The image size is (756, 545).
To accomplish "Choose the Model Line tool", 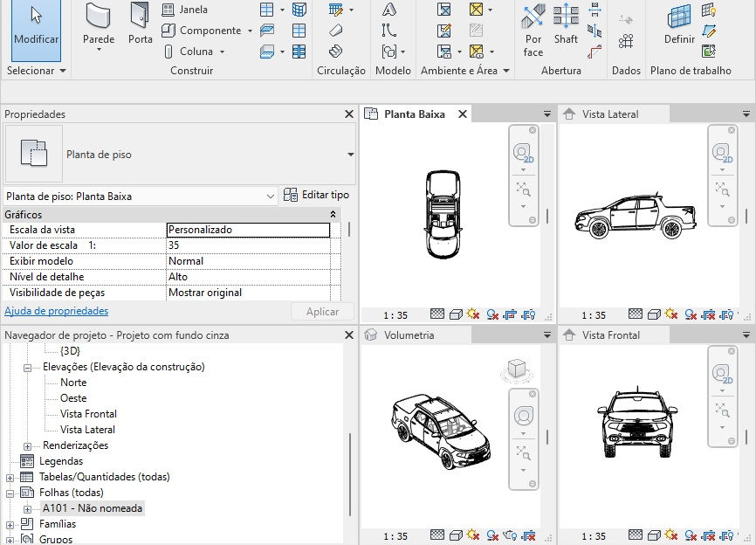I will (x=389, y=31).
